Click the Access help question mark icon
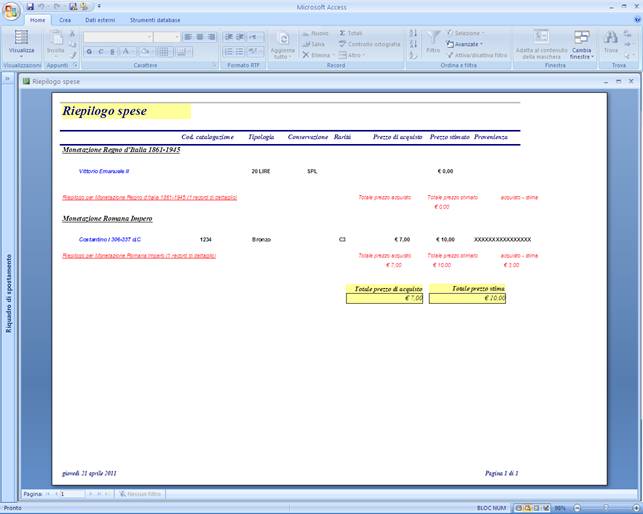The image size is (643, 514). click(x=637, y=20)
